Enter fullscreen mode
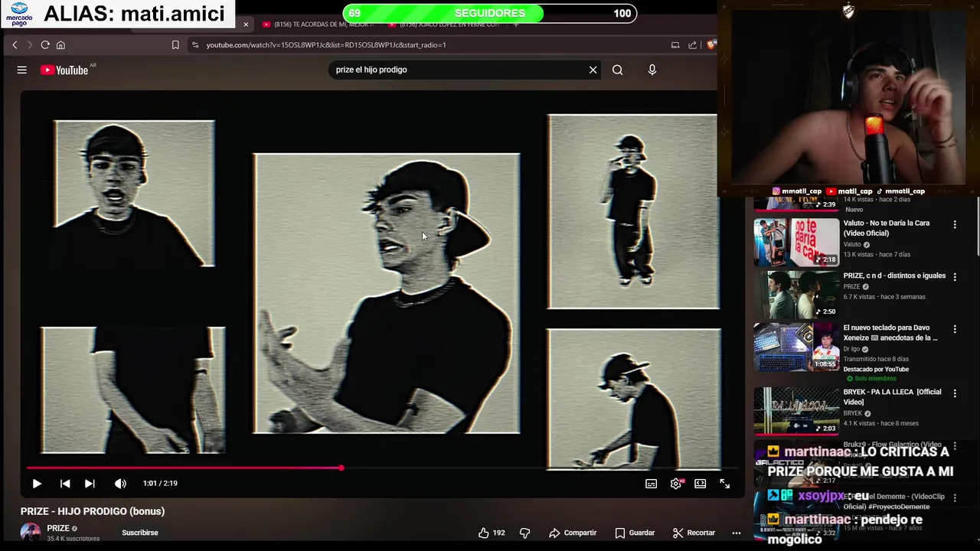Screen dimensions: 980x551 point(724,484)
